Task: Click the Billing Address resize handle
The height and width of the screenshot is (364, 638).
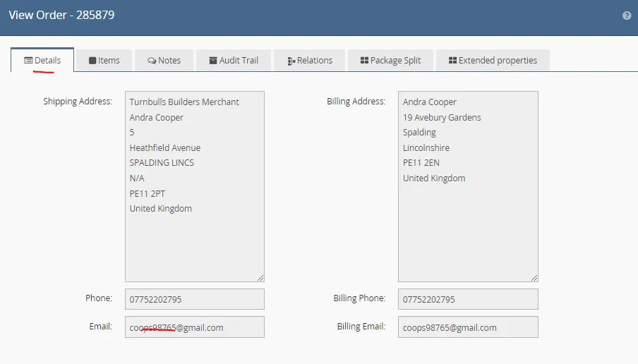Action: click(534, 278)
